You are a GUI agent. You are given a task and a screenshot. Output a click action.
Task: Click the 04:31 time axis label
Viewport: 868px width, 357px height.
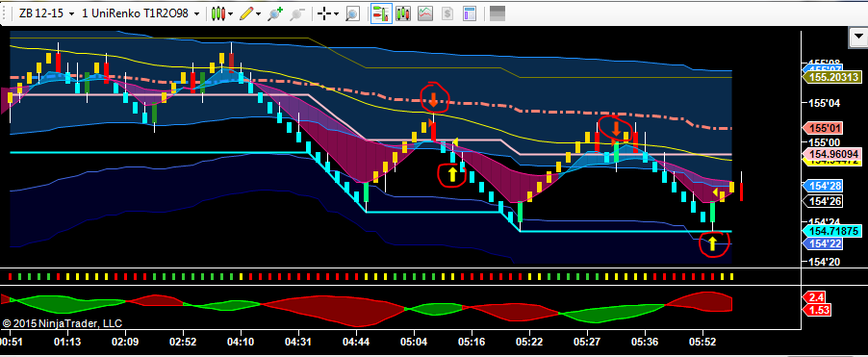pyautogui.click(x=298, y=342)
